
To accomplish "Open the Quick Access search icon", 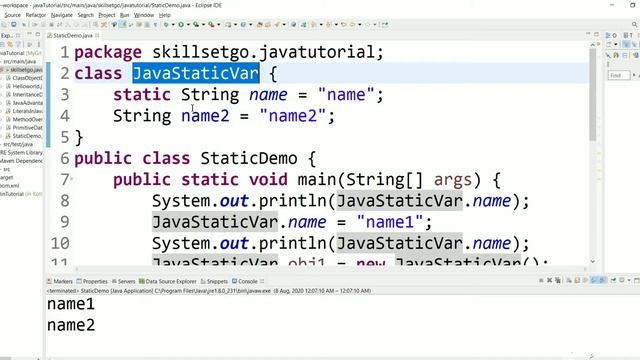I will pyautogui.click(x=635, y=24).
